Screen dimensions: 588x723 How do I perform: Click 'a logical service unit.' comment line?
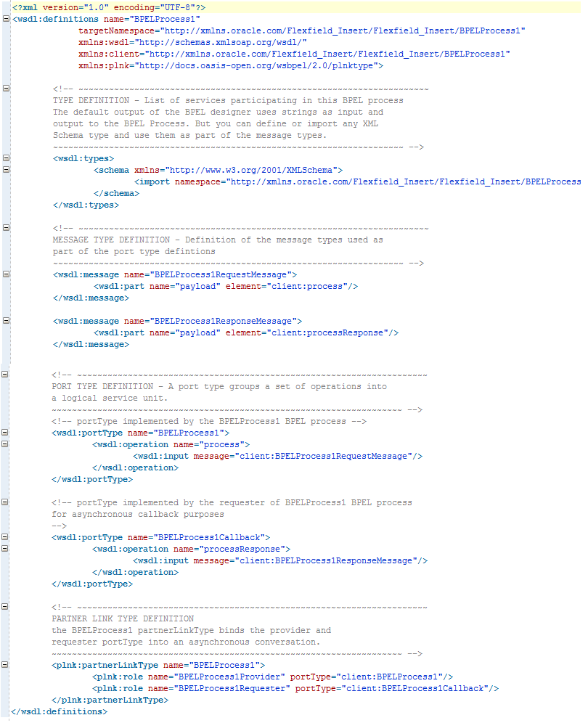pyautogui.click(x=110, y=399)
